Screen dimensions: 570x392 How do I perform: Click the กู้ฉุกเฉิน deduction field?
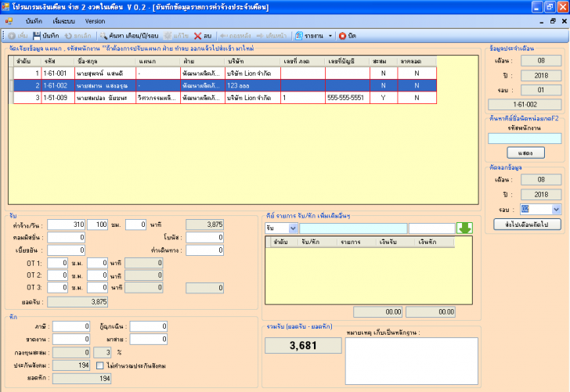click(149, 326)
